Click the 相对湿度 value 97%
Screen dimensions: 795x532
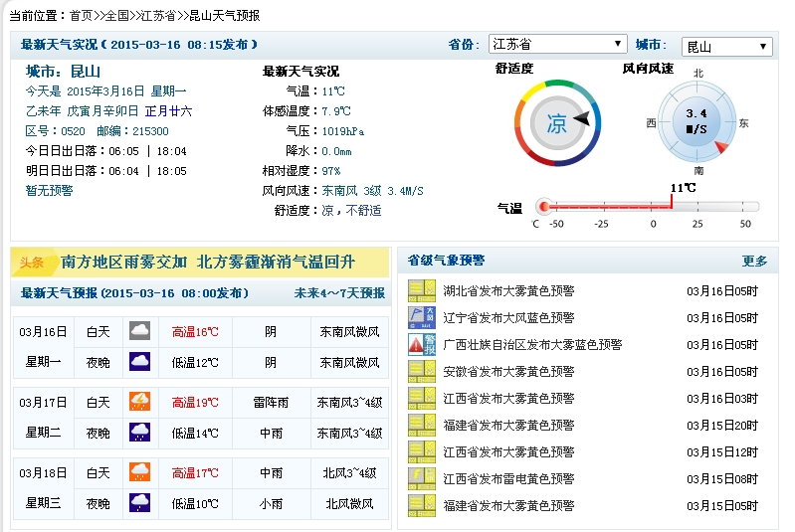click(x=331, y=171)
